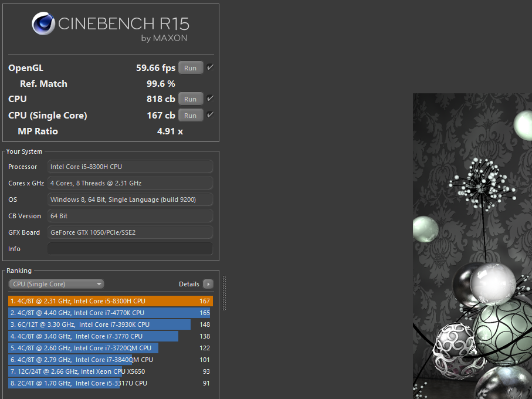Run the OpenGL benchmark
532x399 pixels.
pos(191,68)
